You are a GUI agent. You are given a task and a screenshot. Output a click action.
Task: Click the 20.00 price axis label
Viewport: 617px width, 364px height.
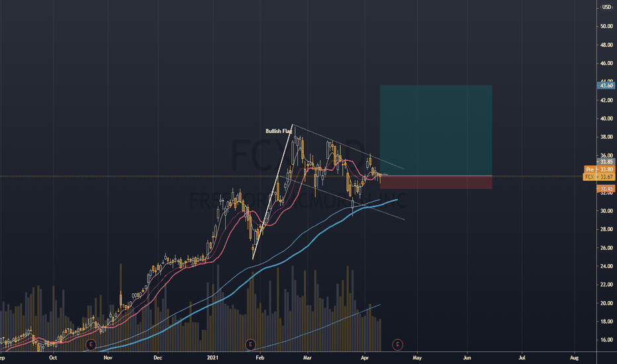(x=606, y=303)
